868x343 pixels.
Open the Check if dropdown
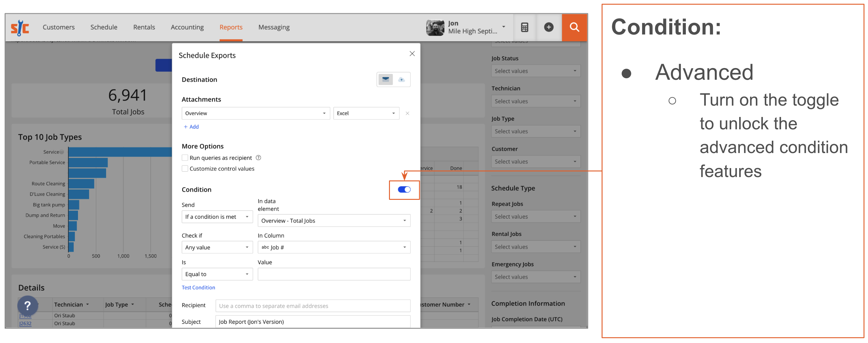[x=217, y=248]
